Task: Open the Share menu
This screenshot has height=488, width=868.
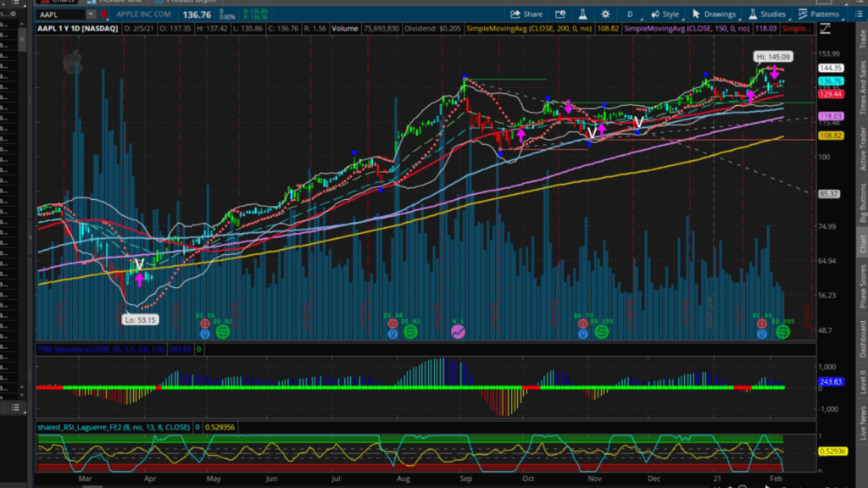Action: pos(526,14)
